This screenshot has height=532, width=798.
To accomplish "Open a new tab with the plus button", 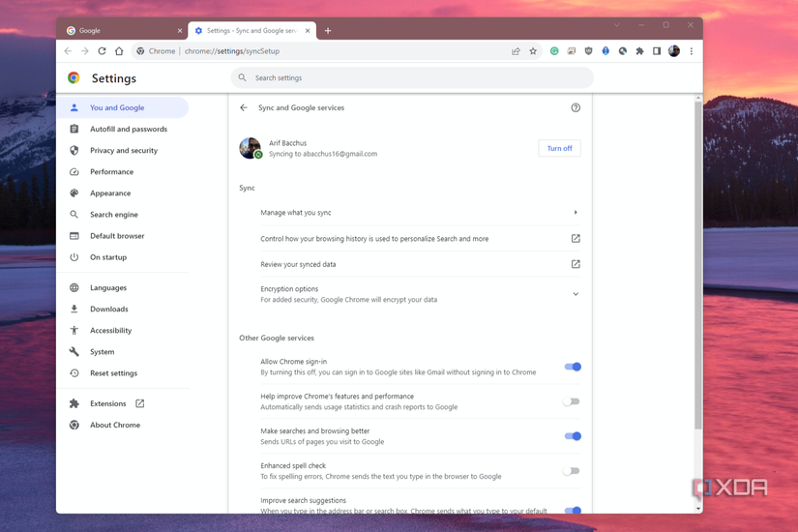I will coord(328,31).
